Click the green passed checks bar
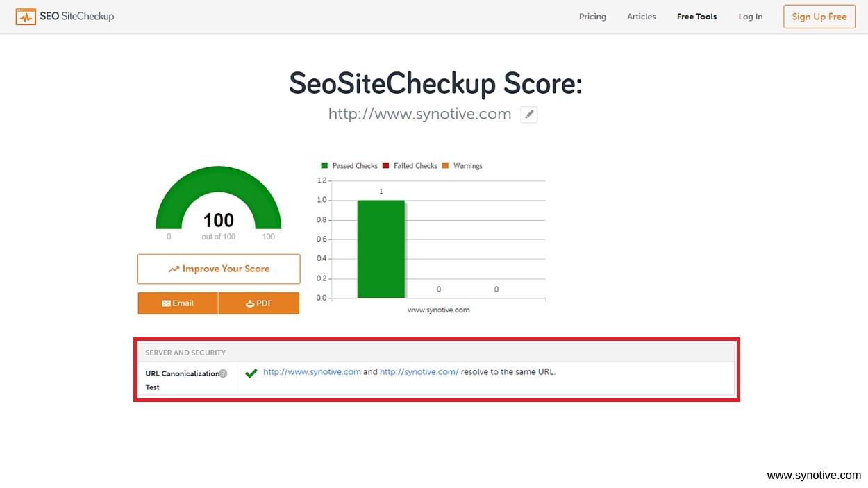 pos(381,249)
